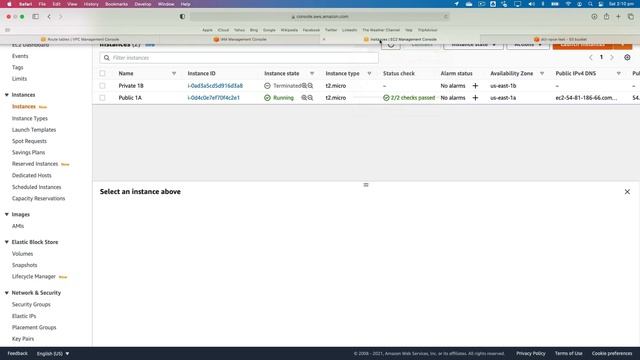Screen dimensions: 640x360
Task: Open the Apple menu
Action: (x=9, y=4)
